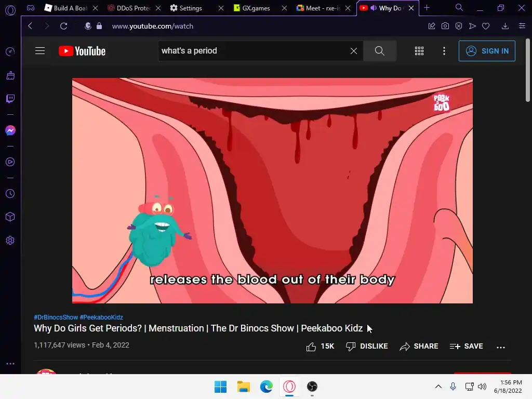Open YouTube hamburger guide menu
Screen dimensions: 532x399
40,51
